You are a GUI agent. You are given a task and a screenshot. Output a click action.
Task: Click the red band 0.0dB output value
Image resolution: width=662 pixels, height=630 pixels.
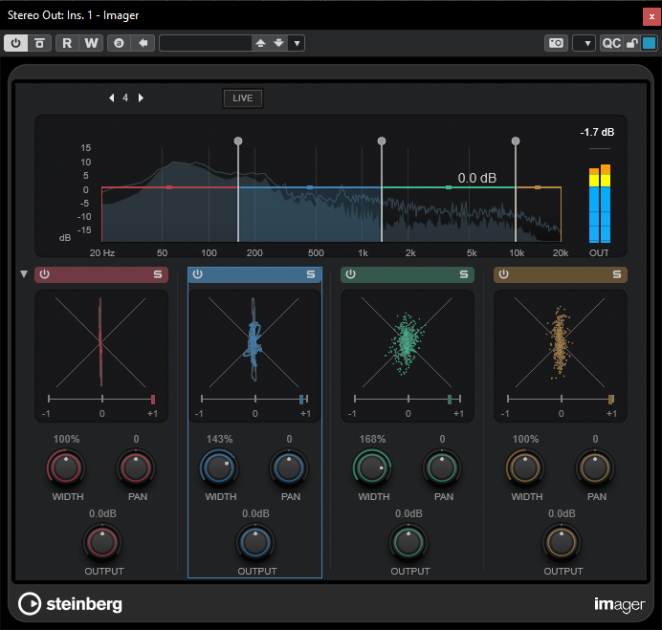tap(103, 513)
